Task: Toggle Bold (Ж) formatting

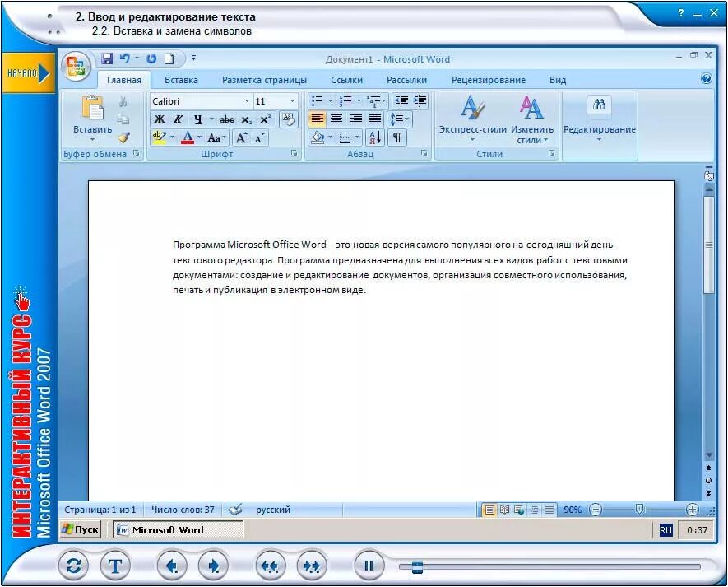Action: pyautogui.click(x=160, y=119)
